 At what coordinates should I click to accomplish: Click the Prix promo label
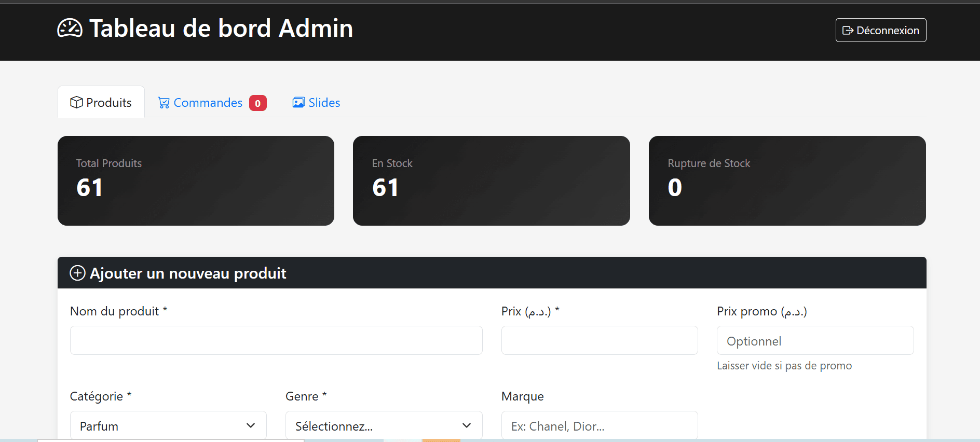[x=762, y=311]
